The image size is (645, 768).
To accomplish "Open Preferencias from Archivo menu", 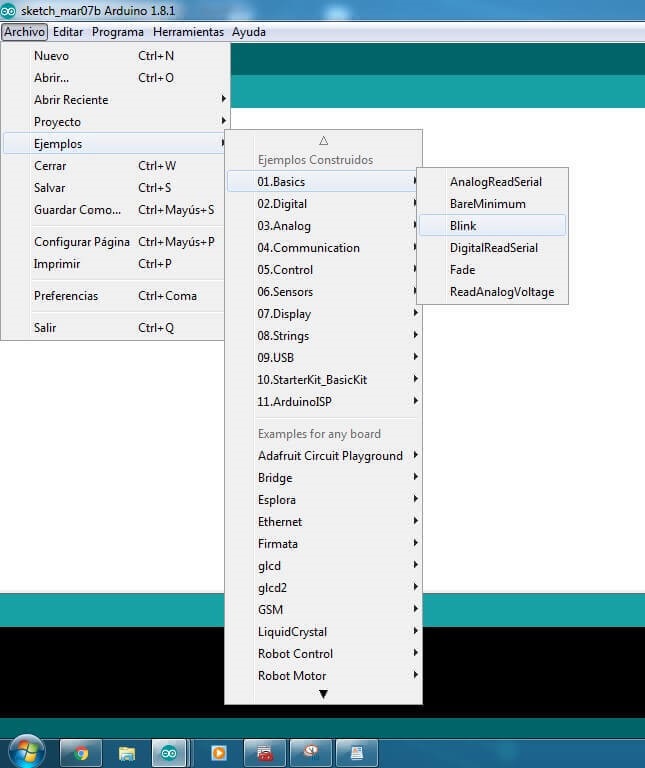I will pyautogui.click(x=114, y=296).
